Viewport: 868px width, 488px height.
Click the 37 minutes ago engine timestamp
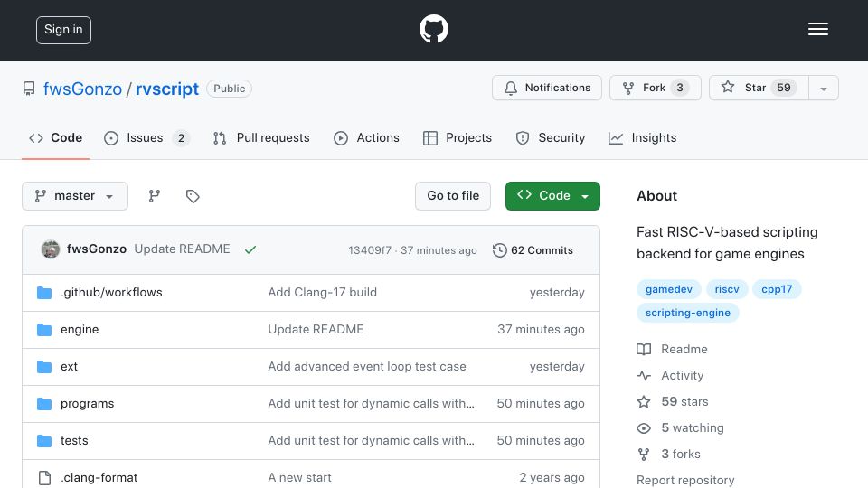541,329
